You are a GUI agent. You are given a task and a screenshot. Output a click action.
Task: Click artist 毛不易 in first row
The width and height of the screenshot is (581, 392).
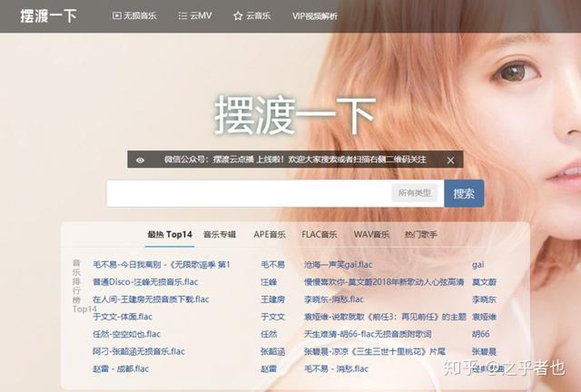[273, 265]
